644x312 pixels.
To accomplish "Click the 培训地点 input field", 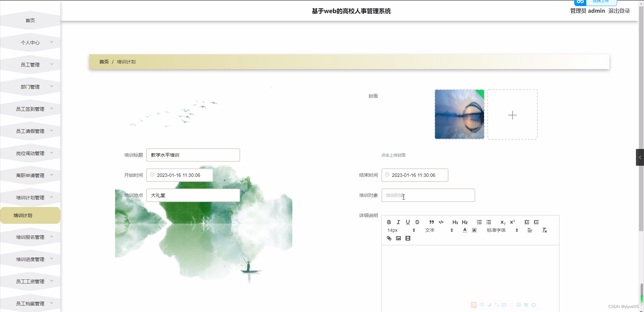I will pyautogui.click(x=193, y=195).
